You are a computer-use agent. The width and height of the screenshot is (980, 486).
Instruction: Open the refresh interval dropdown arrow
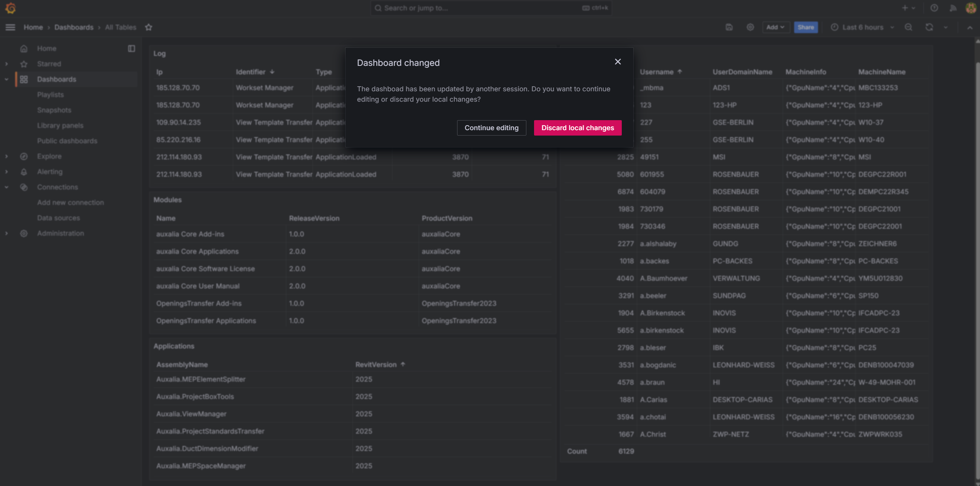(x=946, y=27)
